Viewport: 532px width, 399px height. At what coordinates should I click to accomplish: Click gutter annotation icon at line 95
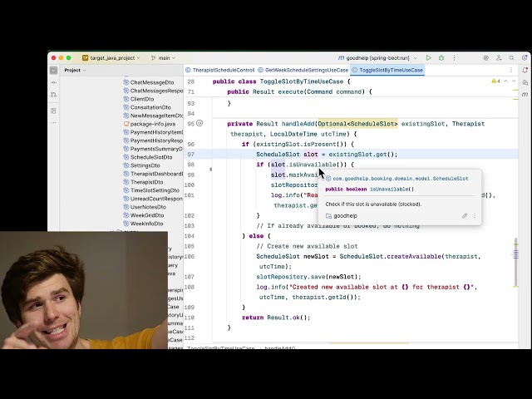(199, 124)
